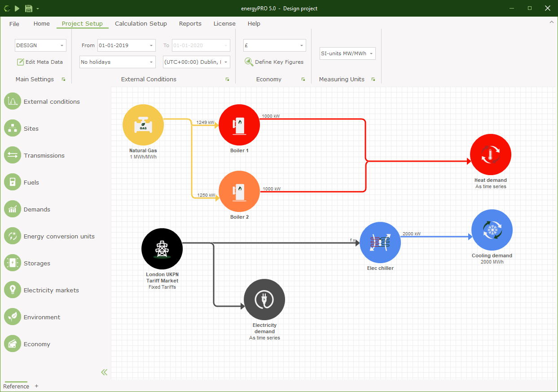Click the run calculation play icon
Image resolution: width=558 pixels, height=392 pixels.
click(x=17, y=8)
